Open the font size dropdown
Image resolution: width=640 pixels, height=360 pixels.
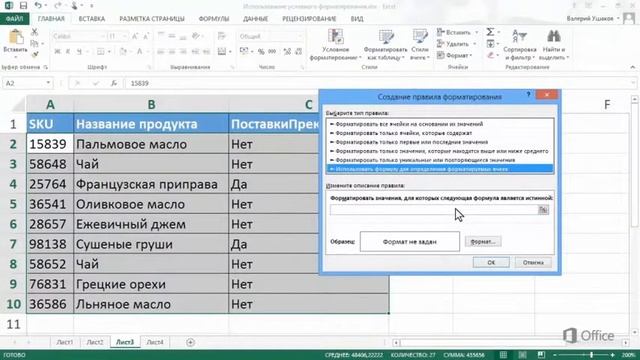pos(124,37)
